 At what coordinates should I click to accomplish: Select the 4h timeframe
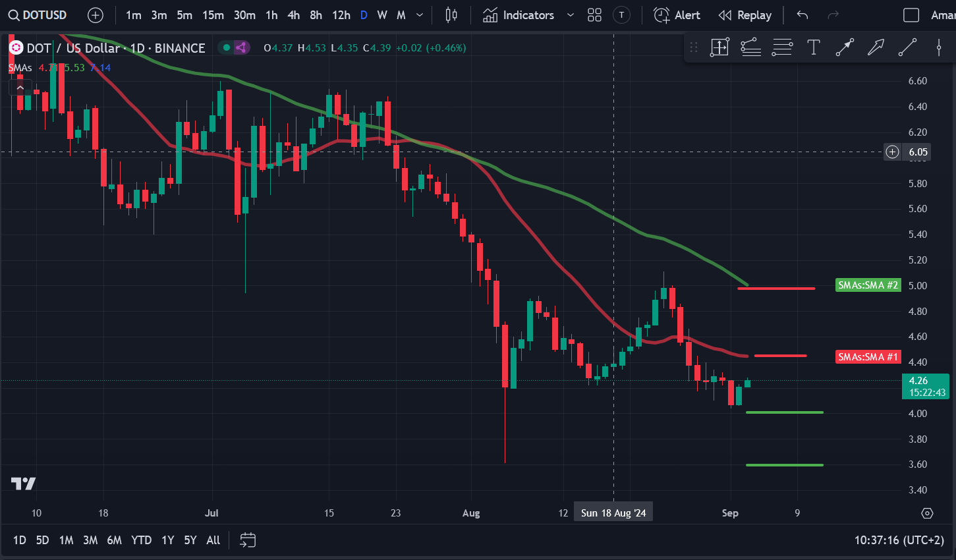tap(294, 15)
